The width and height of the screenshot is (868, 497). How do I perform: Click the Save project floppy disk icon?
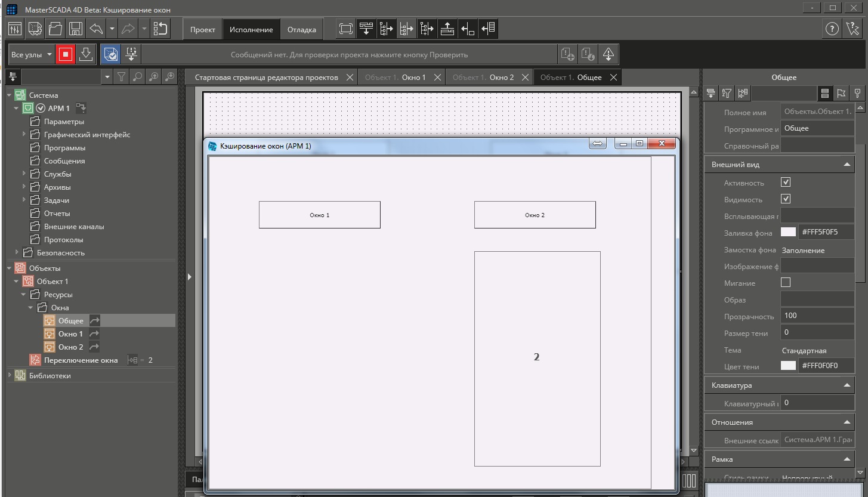pyautogui.click(x=75, y=29)
